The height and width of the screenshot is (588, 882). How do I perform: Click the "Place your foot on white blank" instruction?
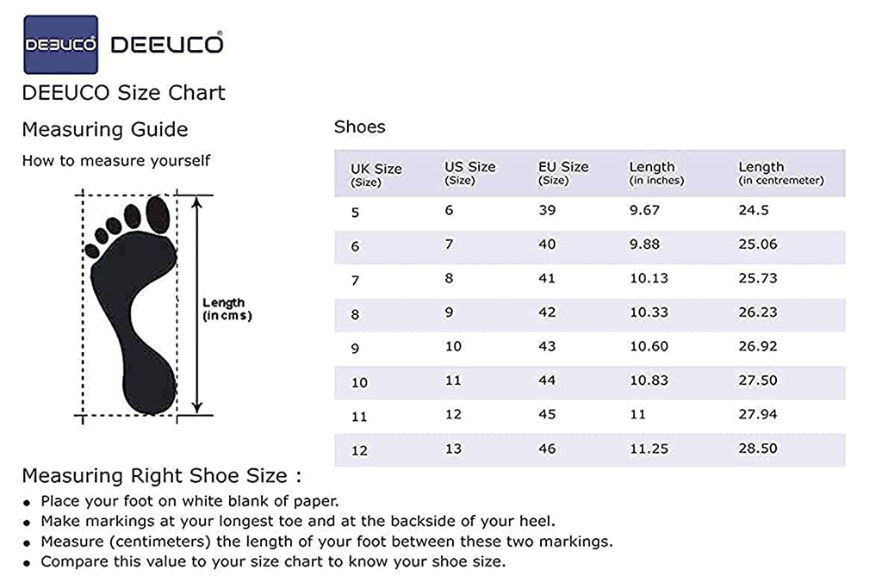(x=189, y=501)
